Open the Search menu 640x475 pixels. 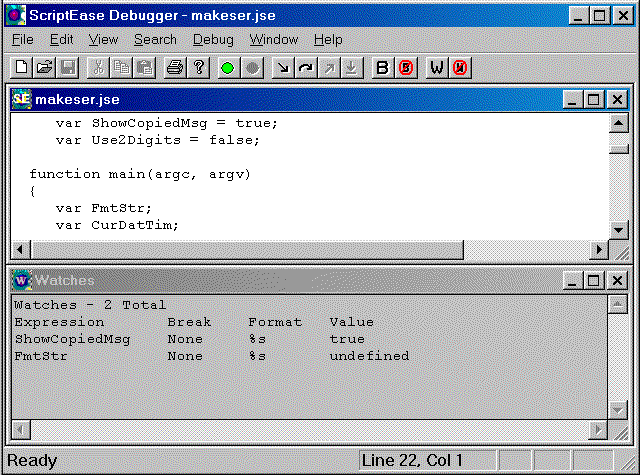(155, 40)
